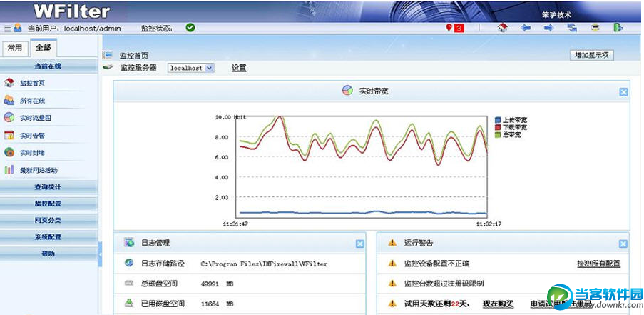Screen dimensions: 644x315
Task: Open the localhost server dropdown
Action: click(x=191, y=68)
